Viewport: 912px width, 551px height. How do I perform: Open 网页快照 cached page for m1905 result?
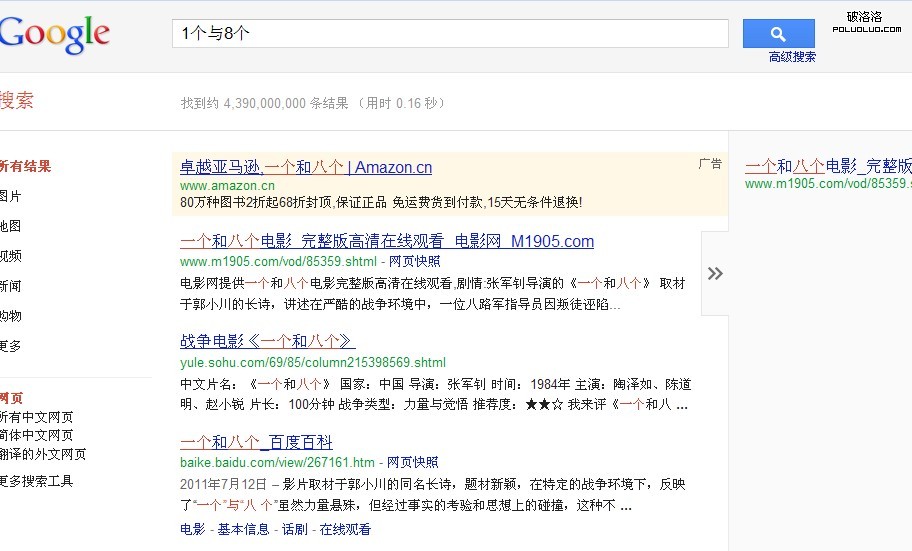click(413, 262)
